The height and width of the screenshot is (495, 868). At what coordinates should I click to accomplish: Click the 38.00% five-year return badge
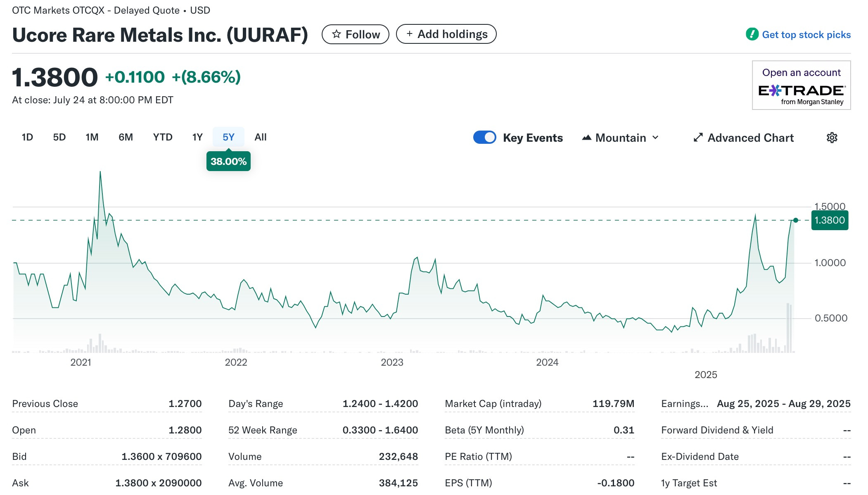[228, 161]
